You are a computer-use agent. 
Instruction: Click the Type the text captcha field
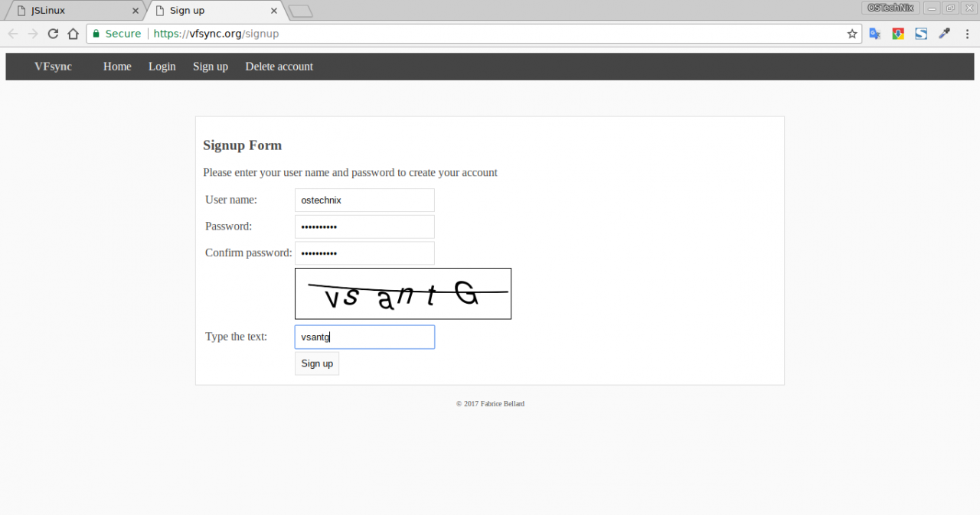(x=364, y=337)
